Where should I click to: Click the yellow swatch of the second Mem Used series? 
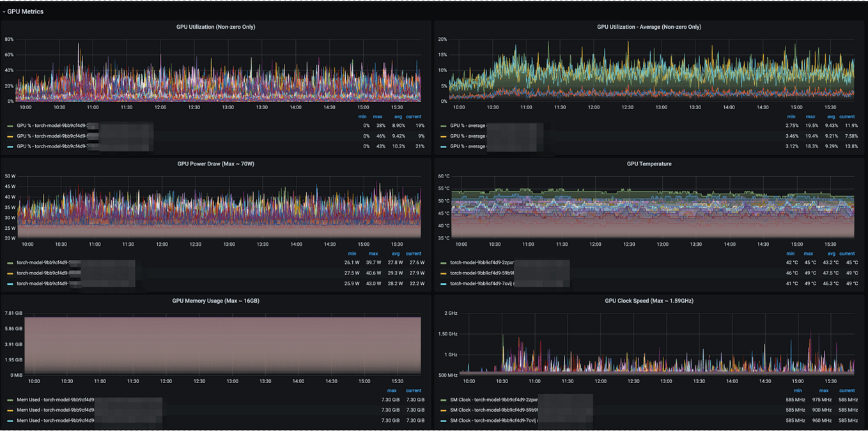10,410
